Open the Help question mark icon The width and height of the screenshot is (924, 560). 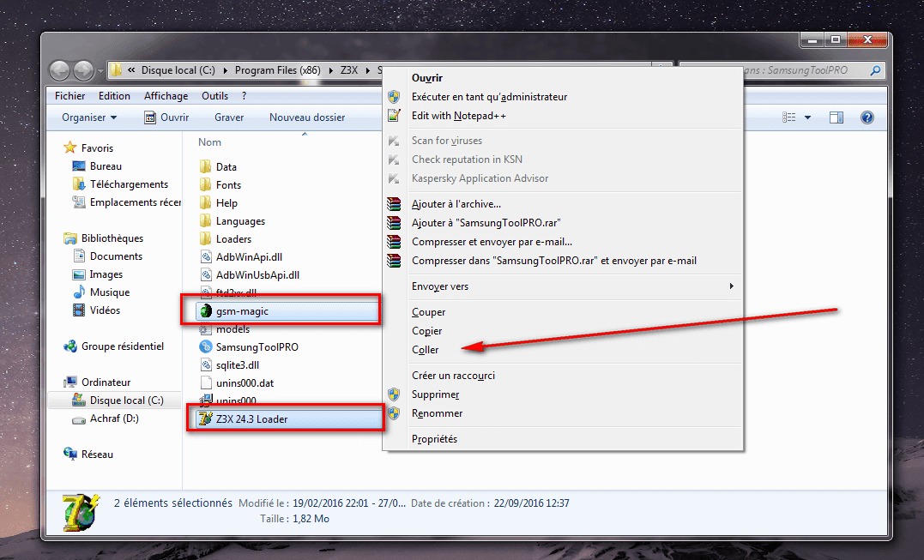click(x=867, y=117)
